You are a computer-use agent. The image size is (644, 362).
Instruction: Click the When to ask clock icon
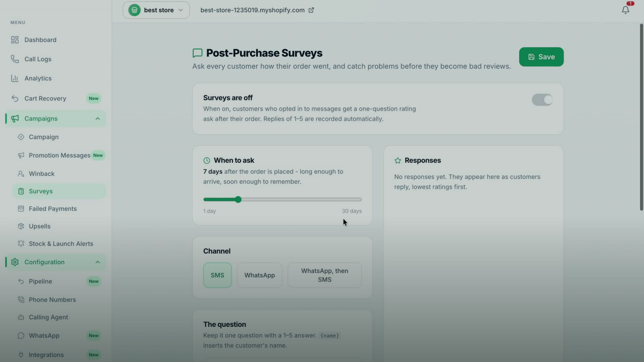pos(207,161)
